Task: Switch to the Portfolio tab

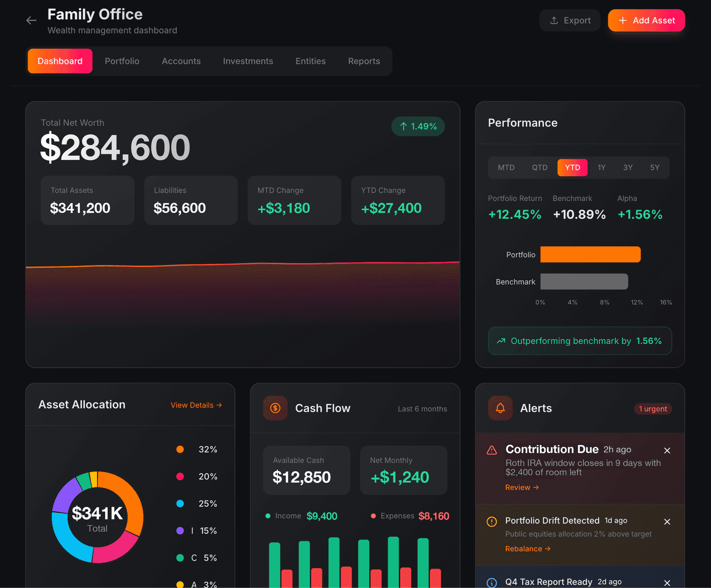Action: (122, 61)
